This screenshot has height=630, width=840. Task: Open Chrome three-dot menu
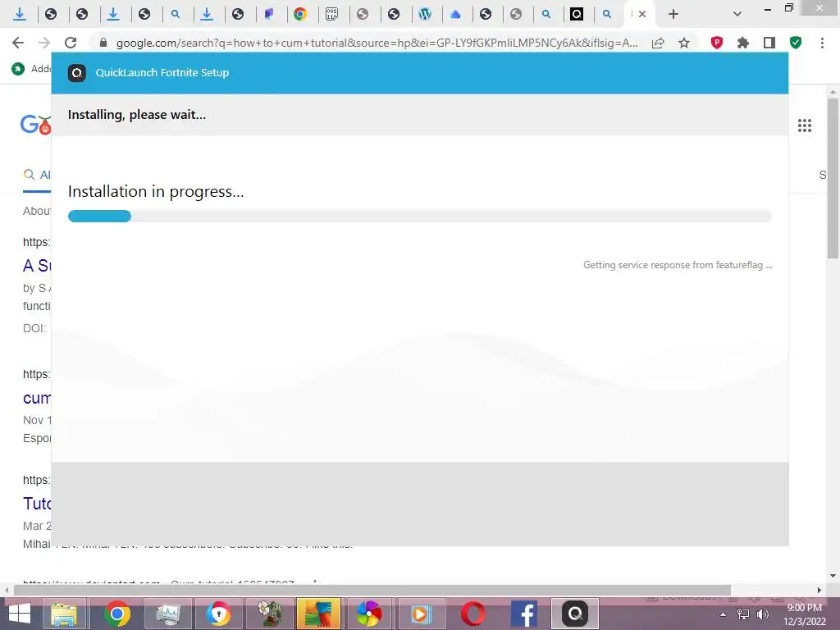822,43
